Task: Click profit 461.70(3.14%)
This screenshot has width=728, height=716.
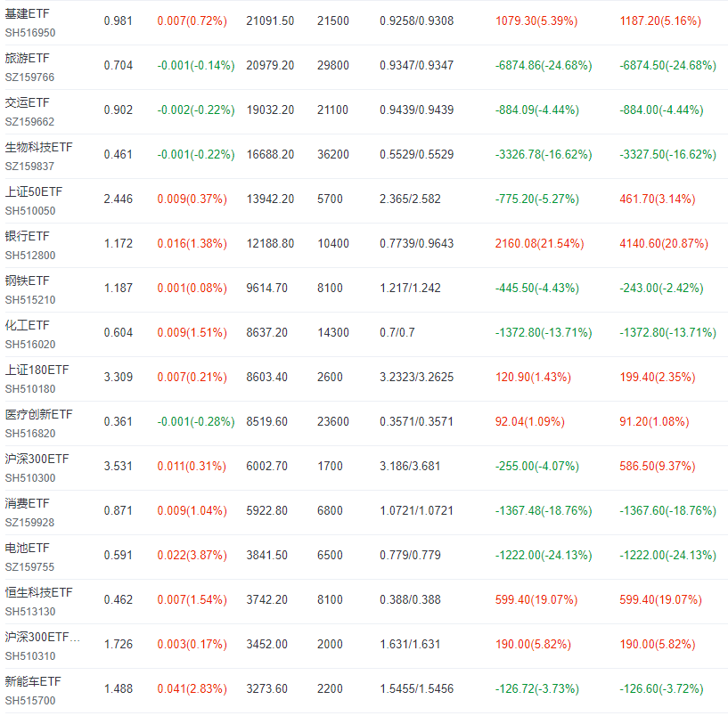Action: click(x=658, y=199)
